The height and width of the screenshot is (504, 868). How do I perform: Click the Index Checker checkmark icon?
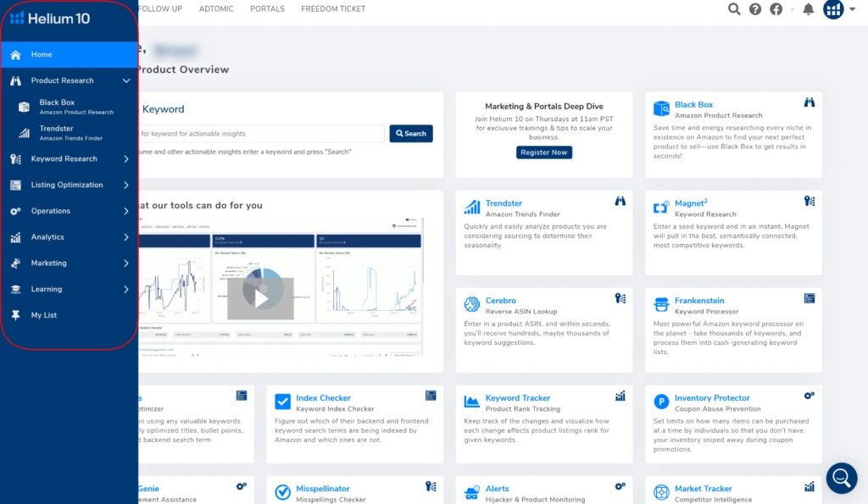[282, 402]
